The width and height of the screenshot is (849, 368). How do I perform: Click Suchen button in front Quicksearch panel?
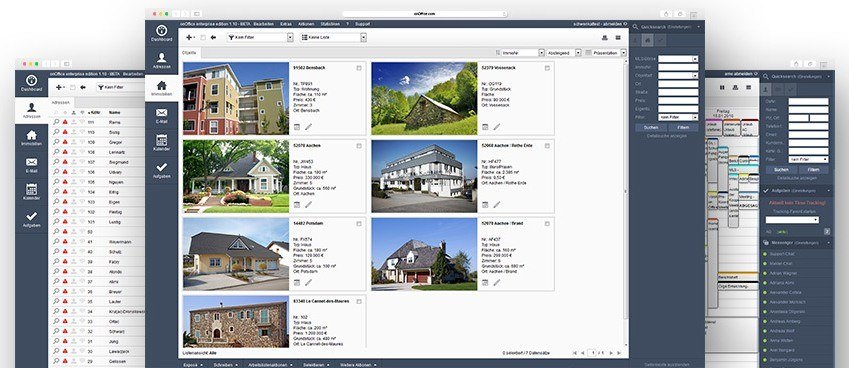(651, 128)
